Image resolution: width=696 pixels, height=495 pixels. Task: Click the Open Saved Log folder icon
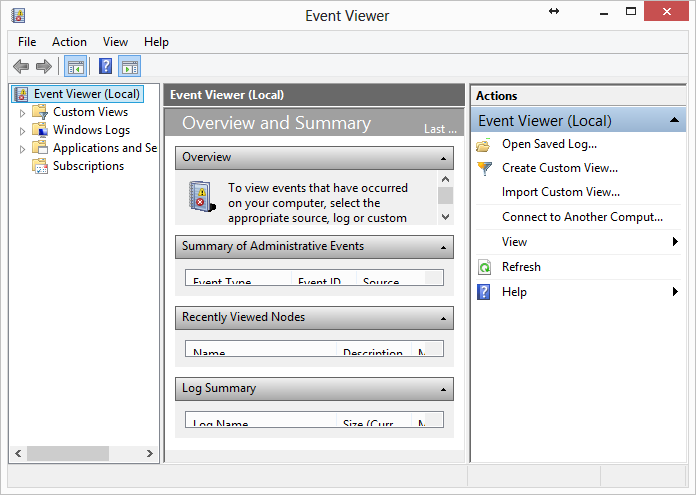[484, 144]
